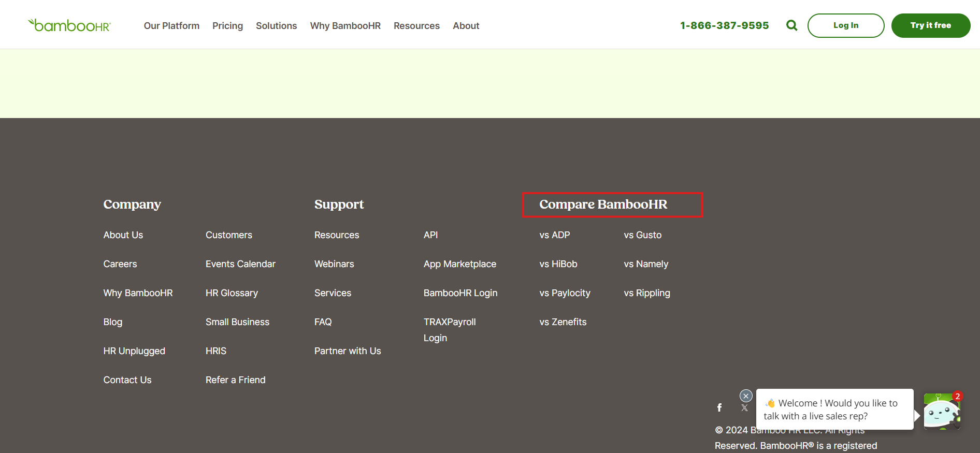
Task: Open the vs HiBob comparison link
Action: (x=558, y=264)
